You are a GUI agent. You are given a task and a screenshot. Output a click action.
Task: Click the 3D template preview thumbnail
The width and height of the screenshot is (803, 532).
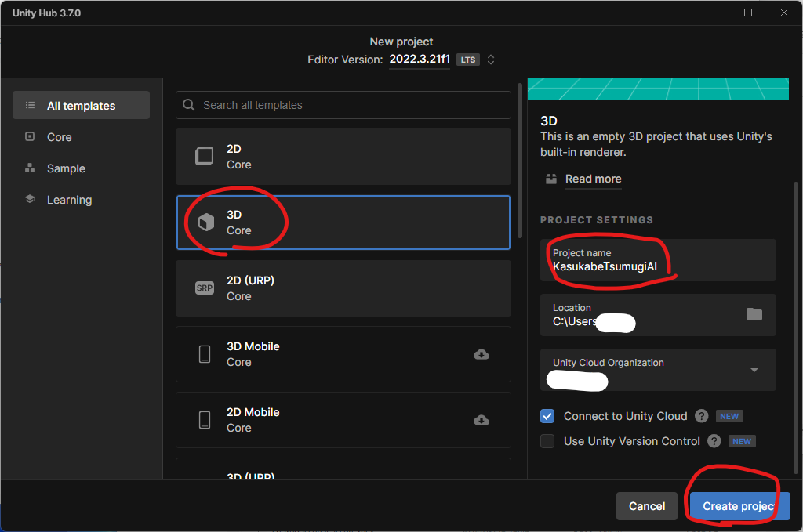pos(658,89)
